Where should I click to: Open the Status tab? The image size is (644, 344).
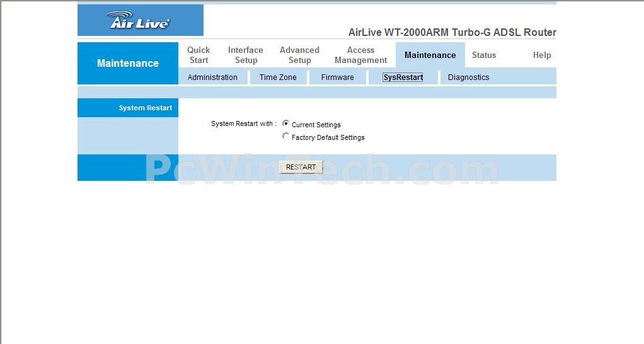click(x=484, y=55)
